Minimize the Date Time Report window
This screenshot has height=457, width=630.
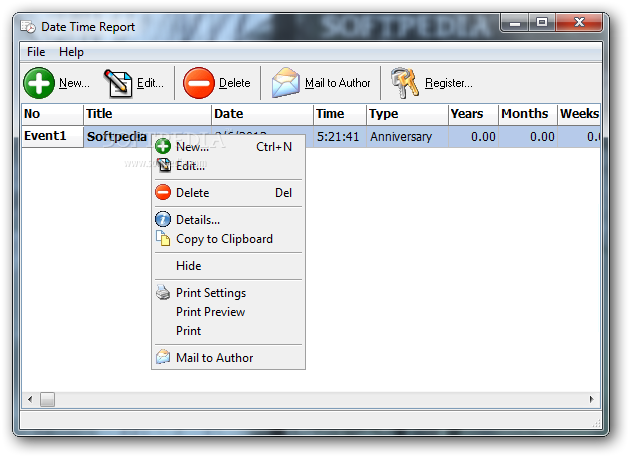(x=515, y=23)
